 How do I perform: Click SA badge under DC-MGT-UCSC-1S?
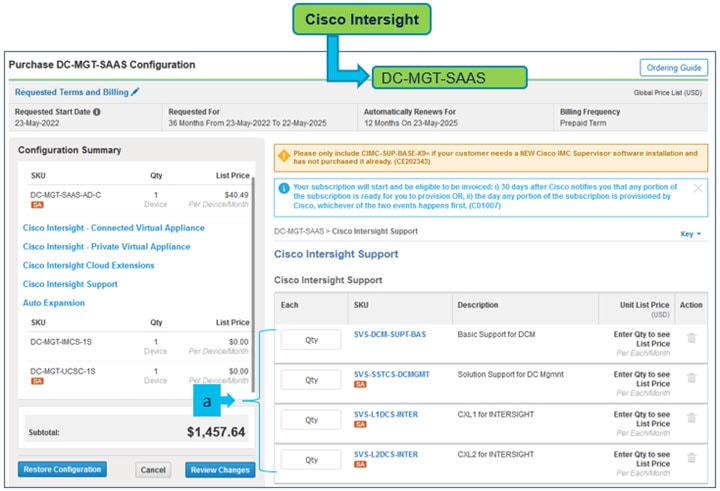[x=37, y=381]
